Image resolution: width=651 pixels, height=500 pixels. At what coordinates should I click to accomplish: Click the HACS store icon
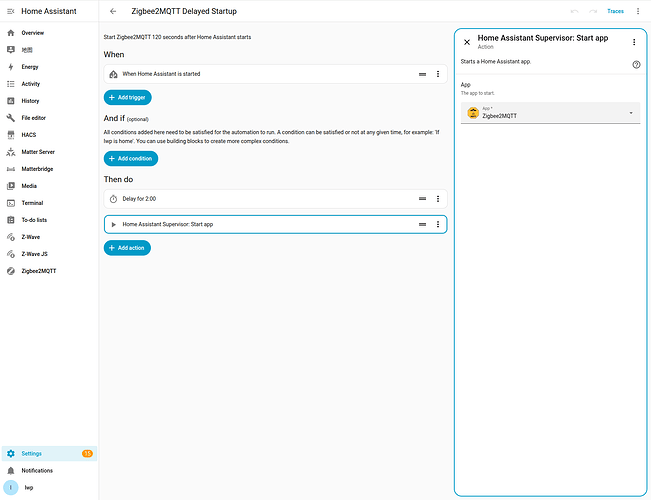[x=11, y=135]
